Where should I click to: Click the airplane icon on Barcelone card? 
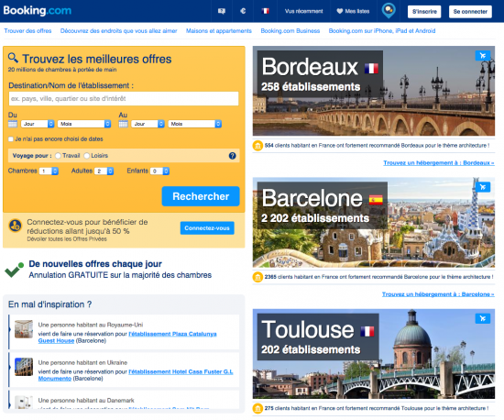pos(482,187)
